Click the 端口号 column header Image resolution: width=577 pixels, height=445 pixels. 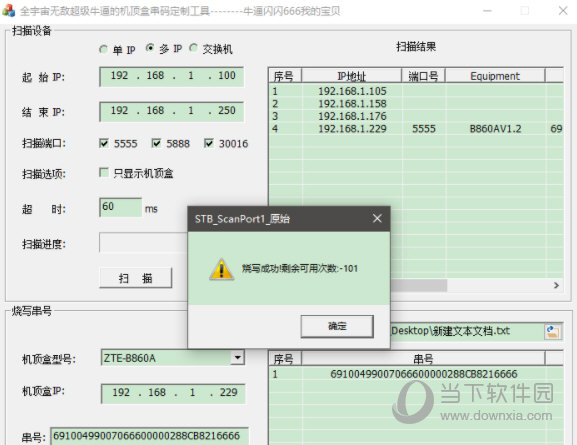(x=423, y=76)
